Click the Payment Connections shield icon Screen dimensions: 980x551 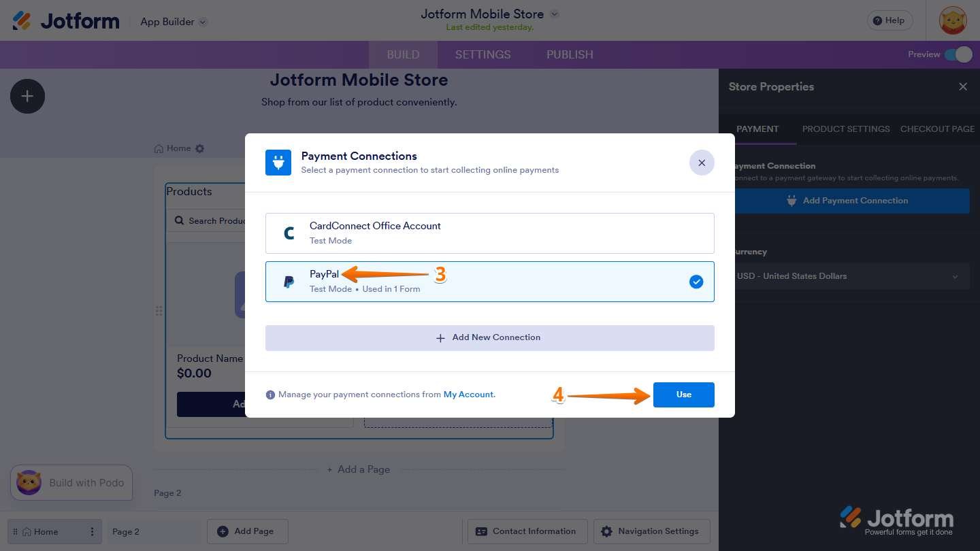[x=278, y=163]
